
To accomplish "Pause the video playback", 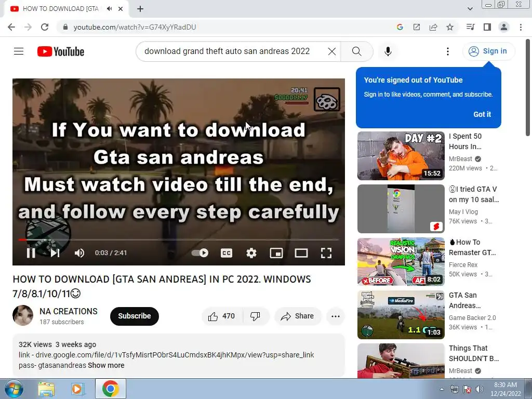I will pyautogui.click(x=31, y=253).
